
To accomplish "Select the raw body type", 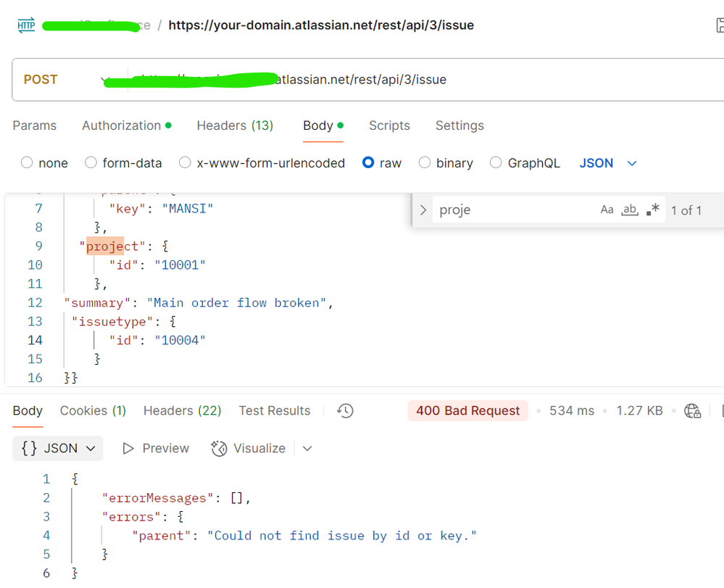I will tap(368, 162).
